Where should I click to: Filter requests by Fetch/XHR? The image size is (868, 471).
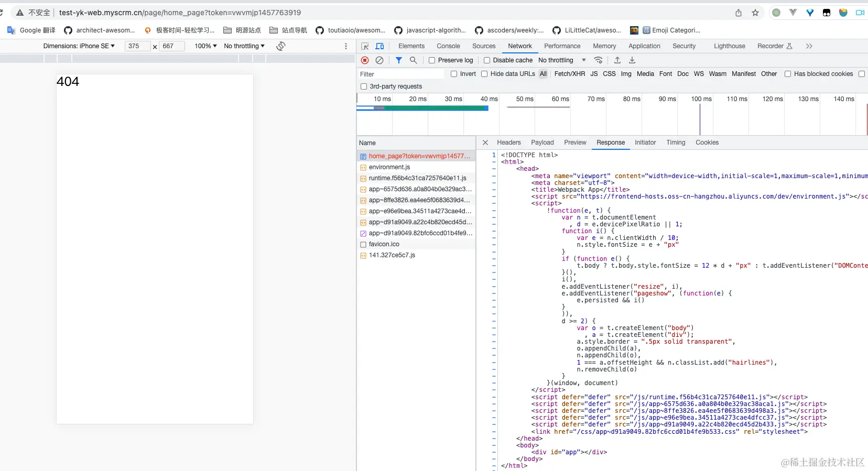click(570, 74)
